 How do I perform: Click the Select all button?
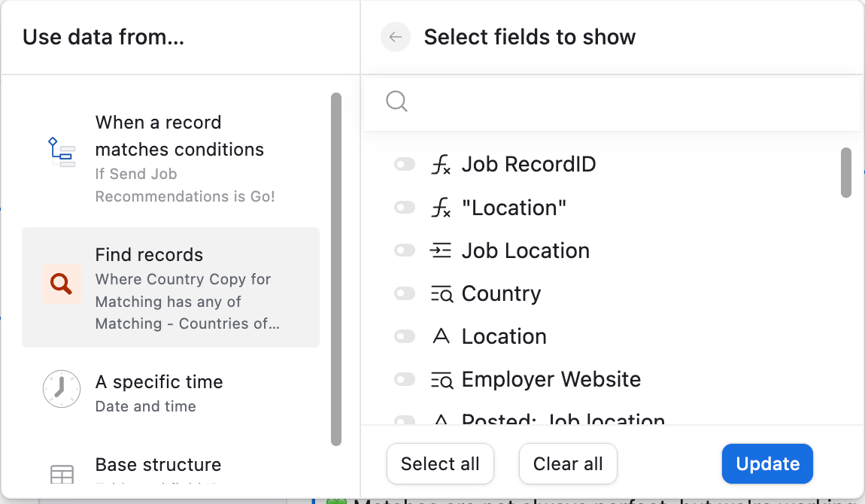(x=440, y=463)
